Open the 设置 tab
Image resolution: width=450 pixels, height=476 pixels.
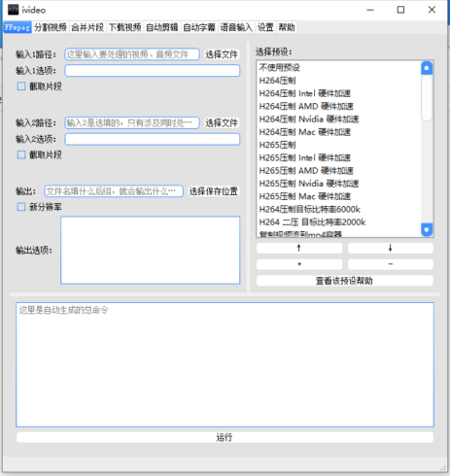pyautogui.click(x=265, y=27)
